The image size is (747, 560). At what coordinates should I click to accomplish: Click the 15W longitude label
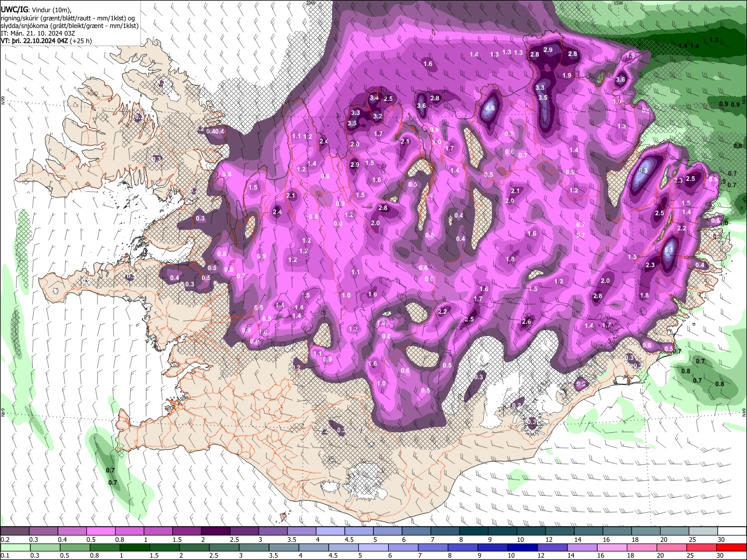point(618,3)
